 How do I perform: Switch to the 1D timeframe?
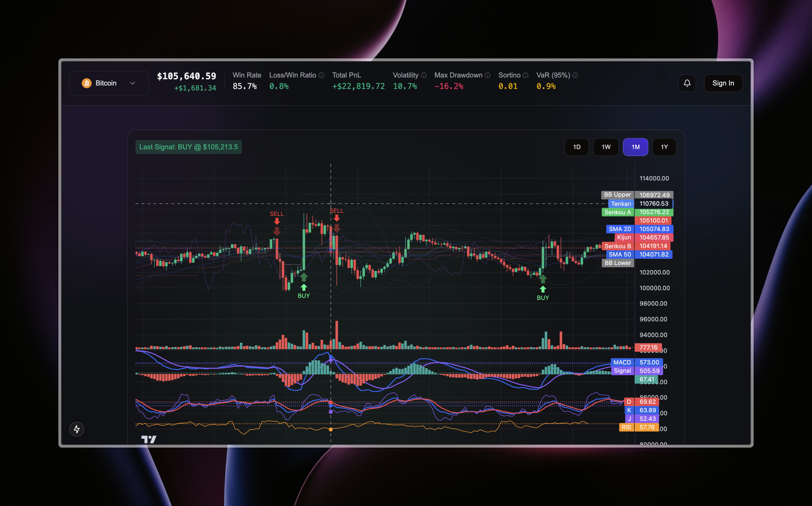(x=577, y=147)
